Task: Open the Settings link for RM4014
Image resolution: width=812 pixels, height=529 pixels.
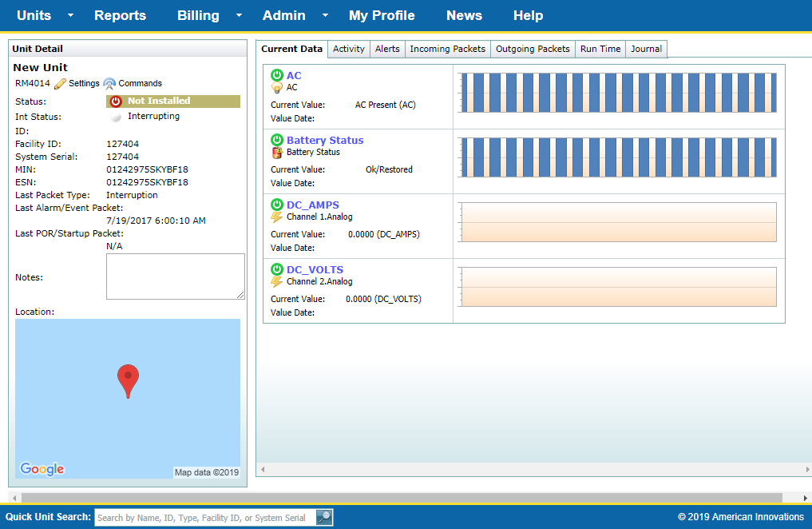Action: (x=84, y=83)
